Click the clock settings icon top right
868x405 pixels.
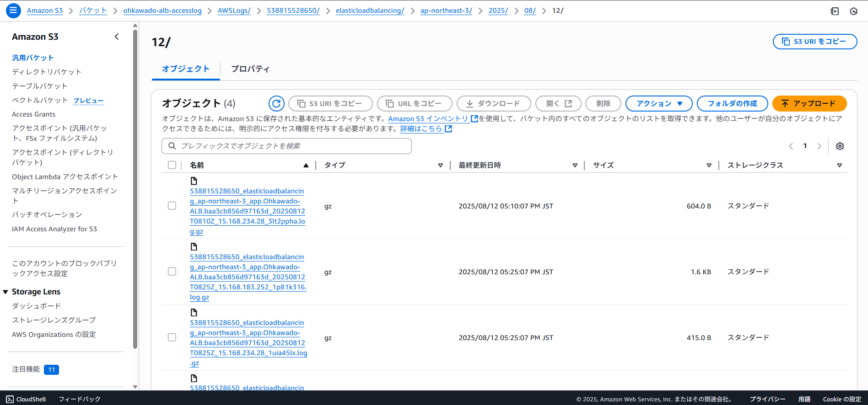point(854,11)
